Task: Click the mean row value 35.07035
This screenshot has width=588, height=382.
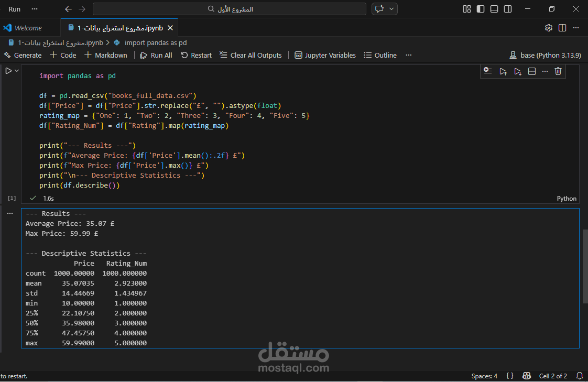Action: pyautogui.click(x=78, y=283)
